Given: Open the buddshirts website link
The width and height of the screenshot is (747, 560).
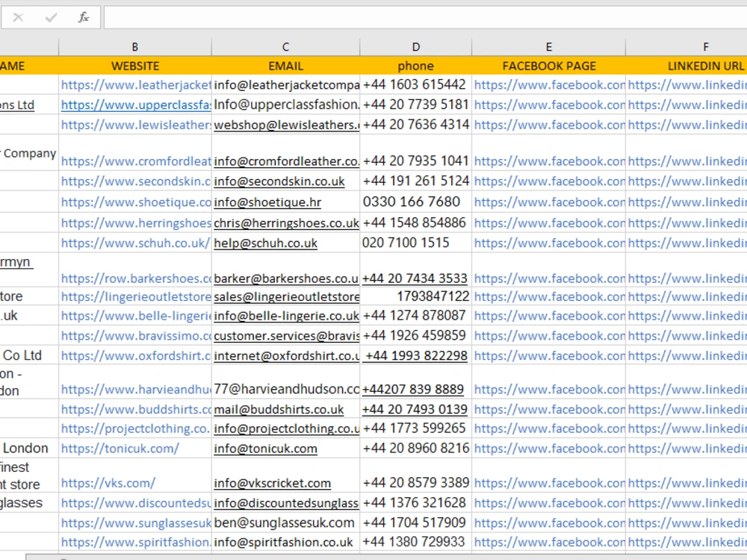Looking at the screenshot, I should click(x=136, y=409).
